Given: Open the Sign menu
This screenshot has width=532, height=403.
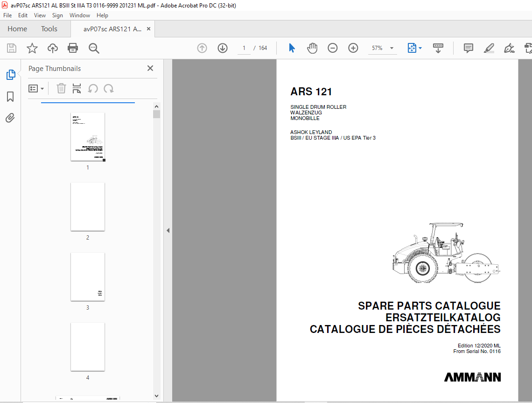Looking at the screenshot, I should pyautogui.click(x=57, y=15).
